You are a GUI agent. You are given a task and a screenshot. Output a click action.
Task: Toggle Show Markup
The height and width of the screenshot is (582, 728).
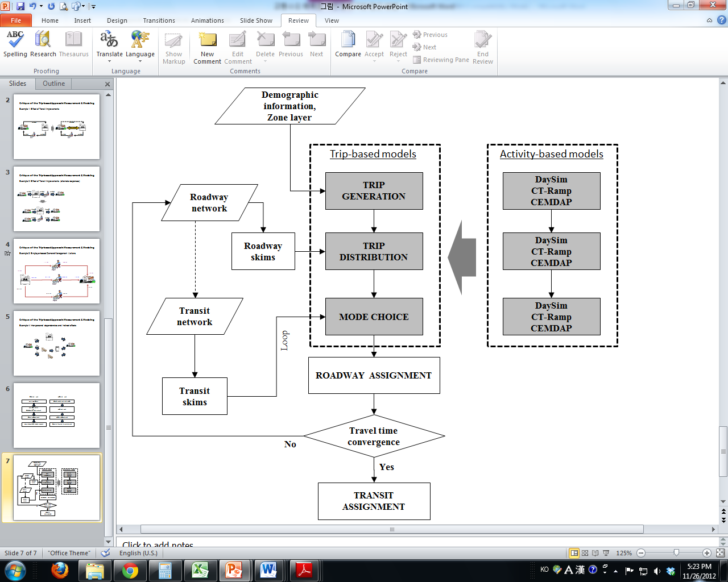(x=173, y=48)
